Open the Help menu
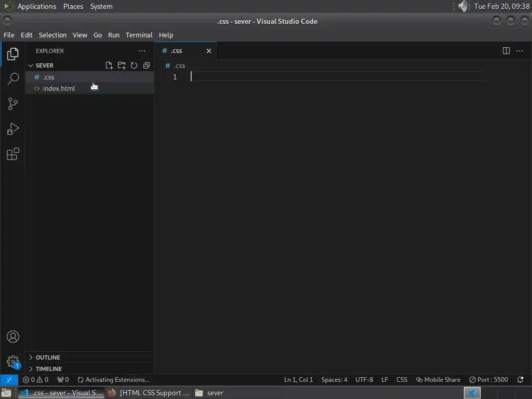532x399 pixels. coord(166,35)
